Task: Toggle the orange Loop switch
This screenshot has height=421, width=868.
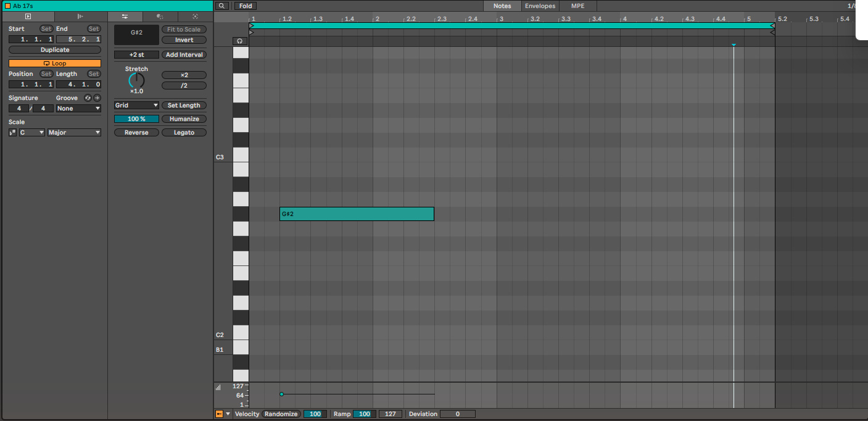Action: [55, 64]
